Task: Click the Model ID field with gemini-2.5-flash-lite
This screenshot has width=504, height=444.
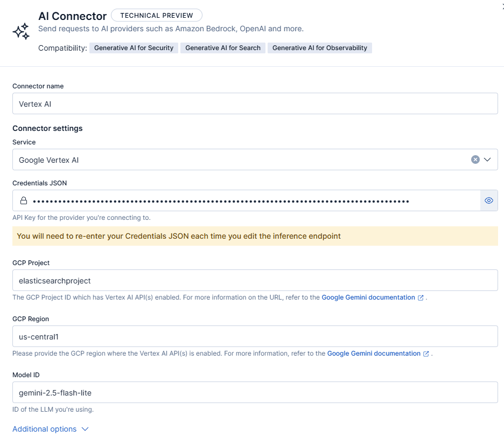Action: point(255,392)
